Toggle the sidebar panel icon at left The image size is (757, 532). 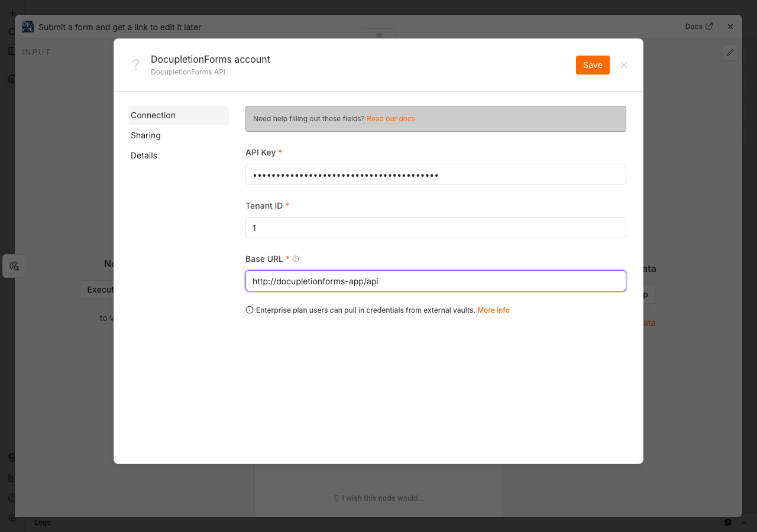click(12, 51)
